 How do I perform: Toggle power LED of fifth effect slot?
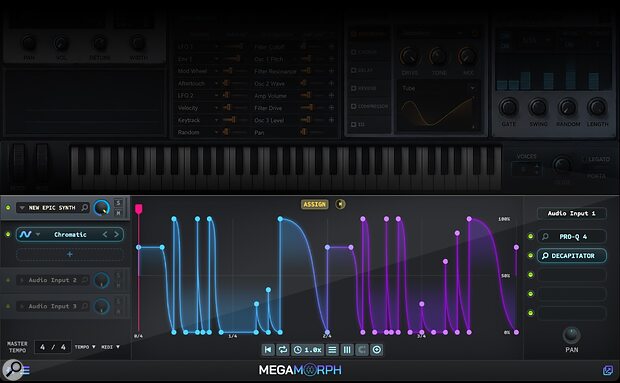tap(531, 313)
